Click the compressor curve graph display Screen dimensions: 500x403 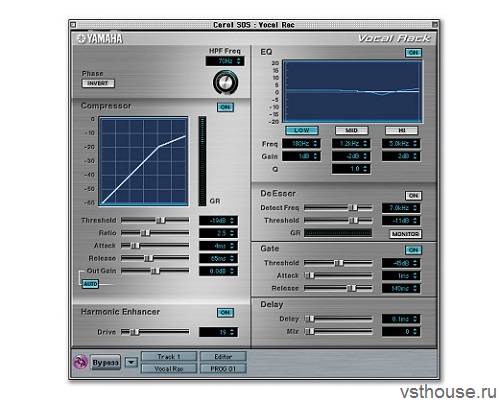[144, 161]
